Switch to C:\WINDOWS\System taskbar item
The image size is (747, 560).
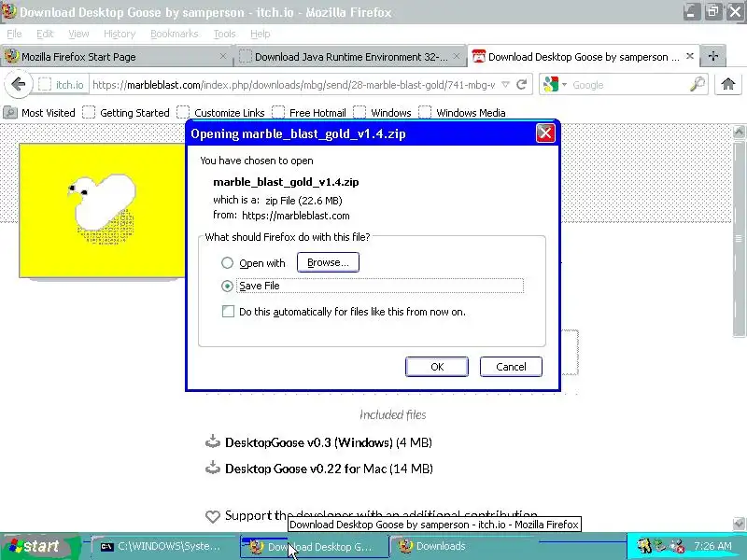point(163,546)
